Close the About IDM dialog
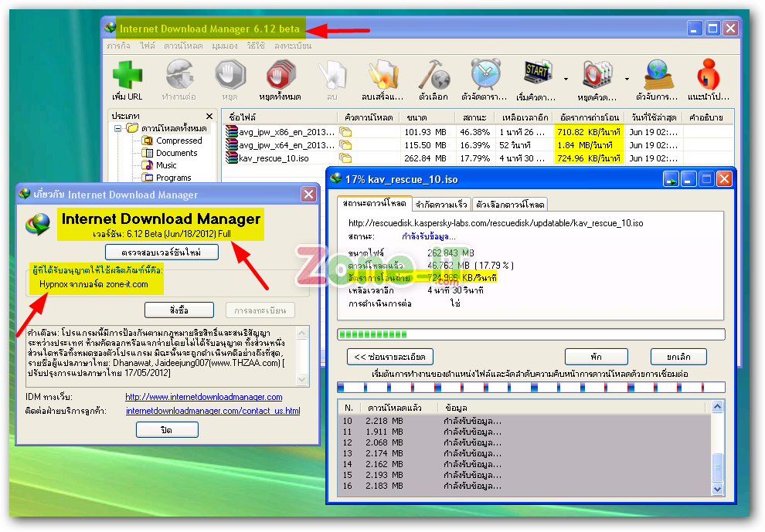Viewport: 765px width, 532px height. (309, 195)
